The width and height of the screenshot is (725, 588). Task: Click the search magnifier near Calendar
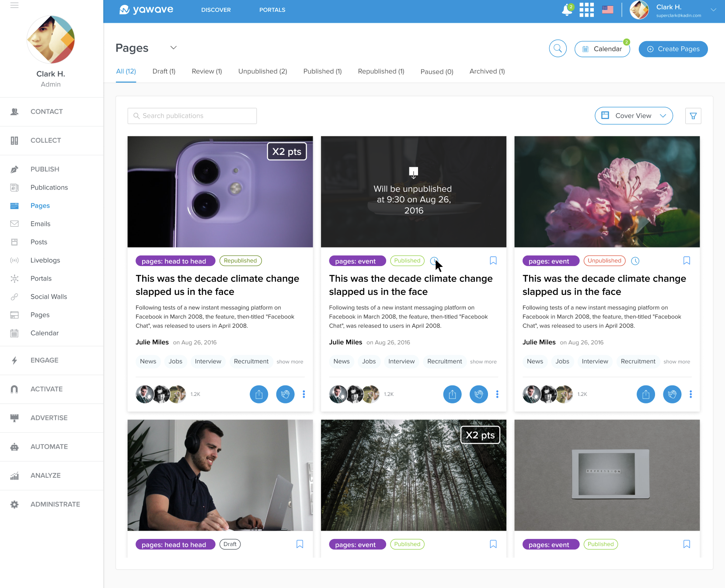point(558,49)
